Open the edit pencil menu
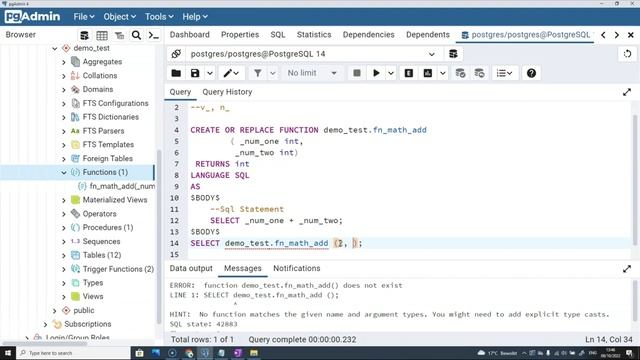This screenshot has width=640, height=360. click(x=231, y=73)
